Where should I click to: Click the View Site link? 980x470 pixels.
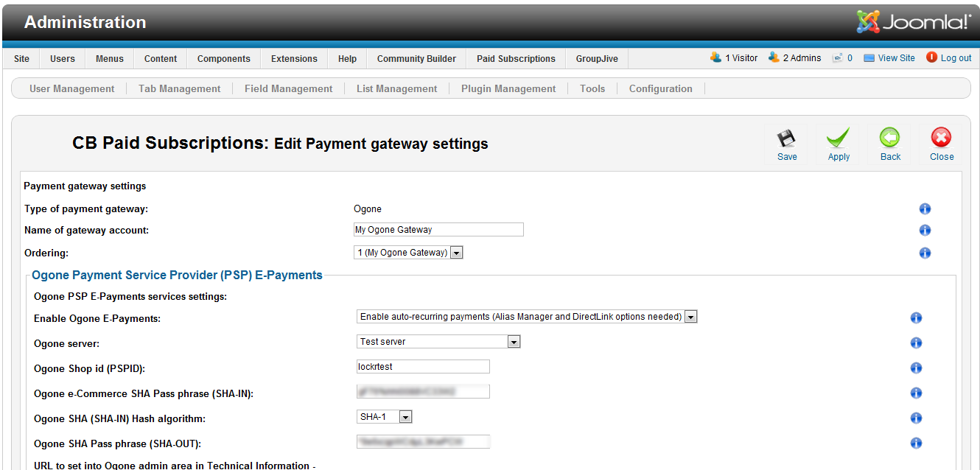point(889,57)
